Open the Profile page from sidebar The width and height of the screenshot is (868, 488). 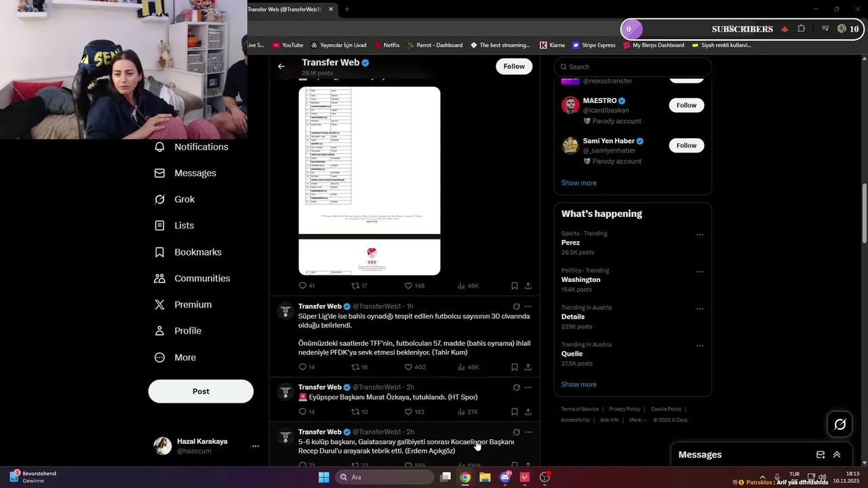[178, 331]
